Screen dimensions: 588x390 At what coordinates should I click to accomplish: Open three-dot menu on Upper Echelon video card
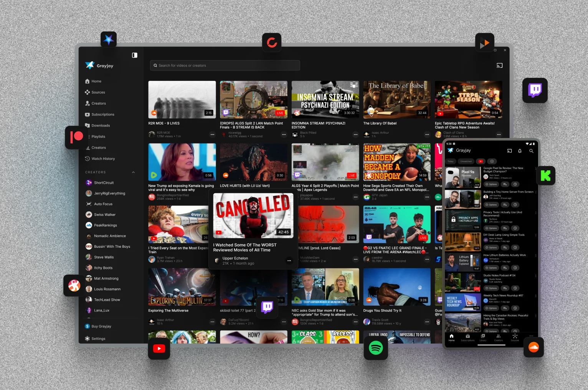click(x=289, y=261)
